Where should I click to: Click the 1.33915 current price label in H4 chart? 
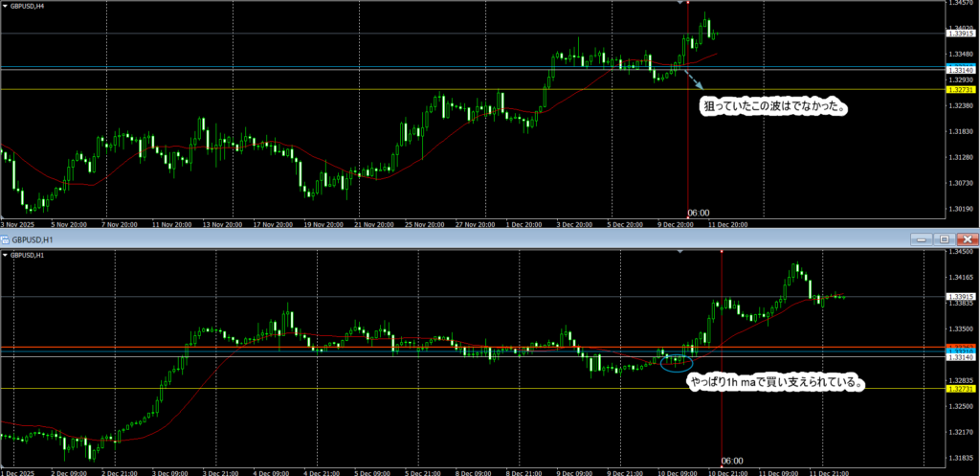pos(961,34)
